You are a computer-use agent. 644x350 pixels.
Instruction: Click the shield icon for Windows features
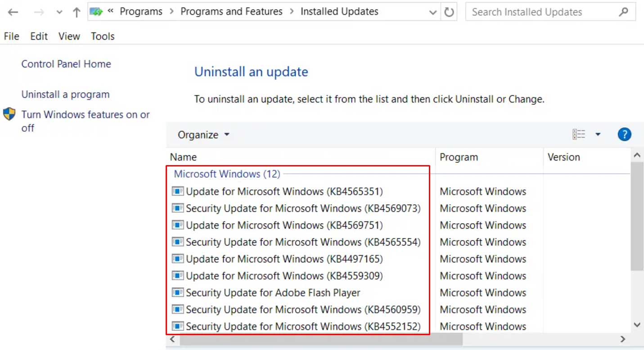pos(9,114)
